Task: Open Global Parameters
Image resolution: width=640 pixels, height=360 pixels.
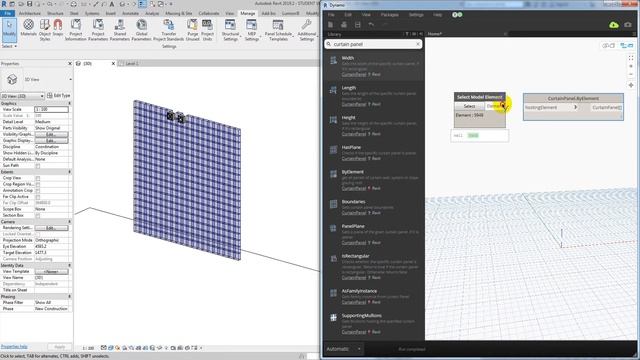Action: pyautogui.click(x=142, y=29)
